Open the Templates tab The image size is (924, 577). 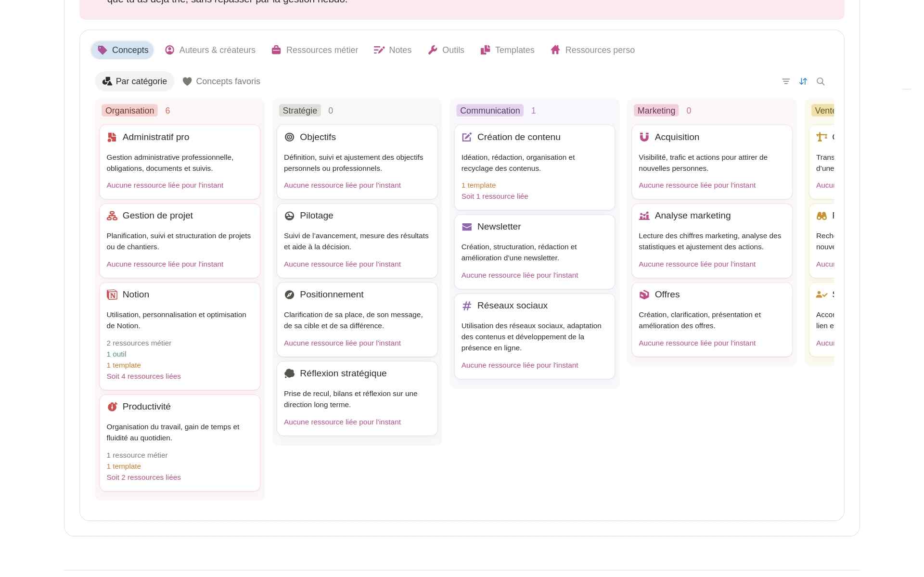pos(507,50)
